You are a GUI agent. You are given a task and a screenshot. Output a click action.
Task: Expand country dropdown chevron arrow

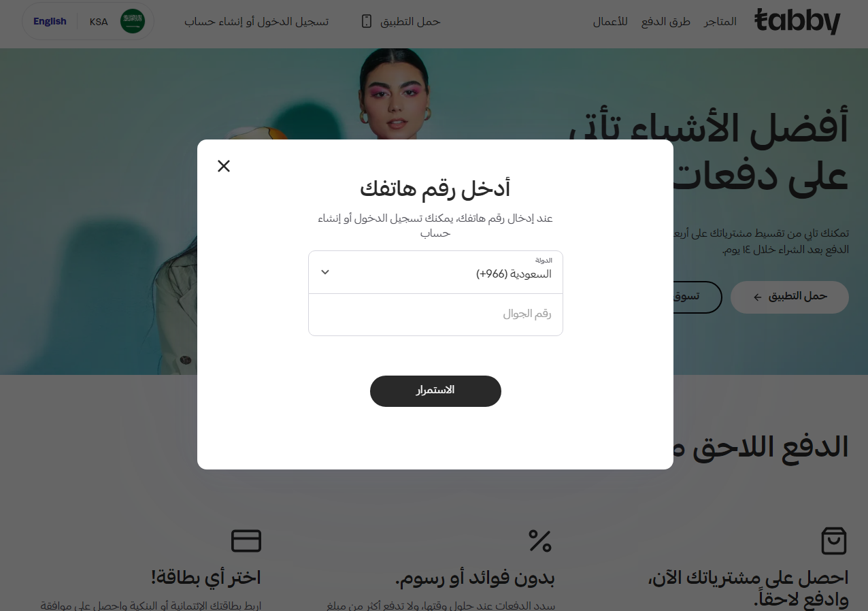(325, 272)
